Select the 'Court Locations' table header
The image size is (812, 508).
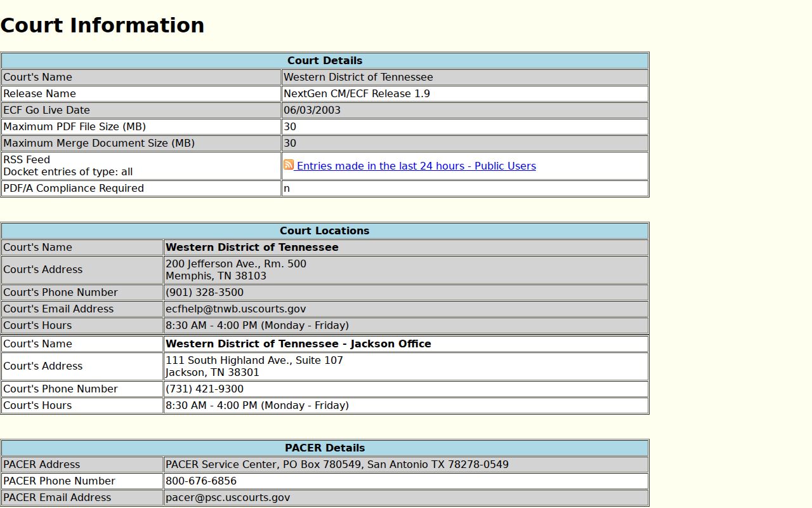325,231
